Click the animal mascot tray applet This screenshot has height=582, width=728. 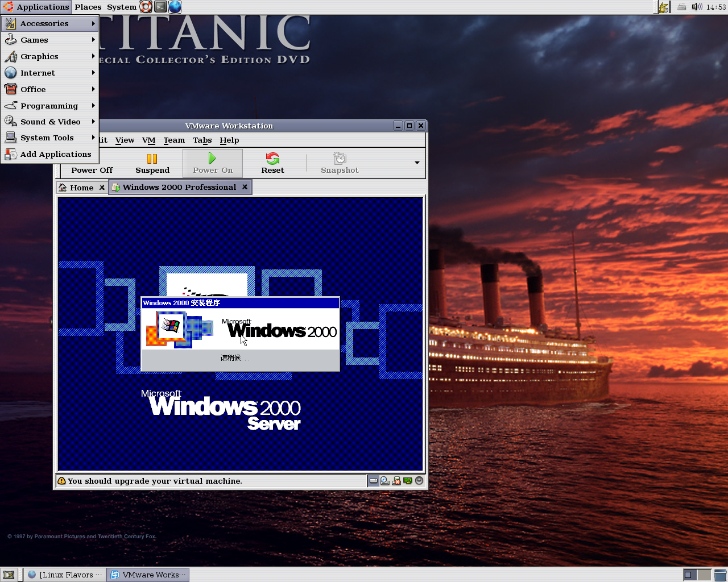[664, 7]
